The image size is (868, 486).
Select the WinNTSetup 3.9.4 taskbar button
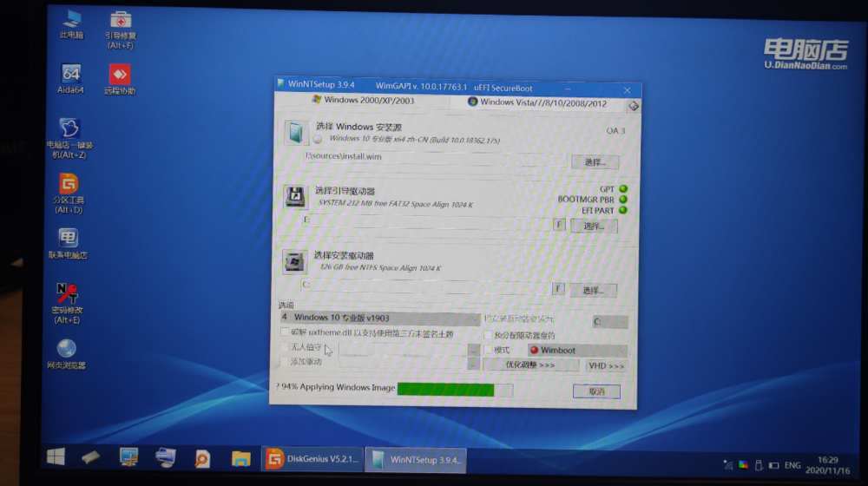point(415,460)
